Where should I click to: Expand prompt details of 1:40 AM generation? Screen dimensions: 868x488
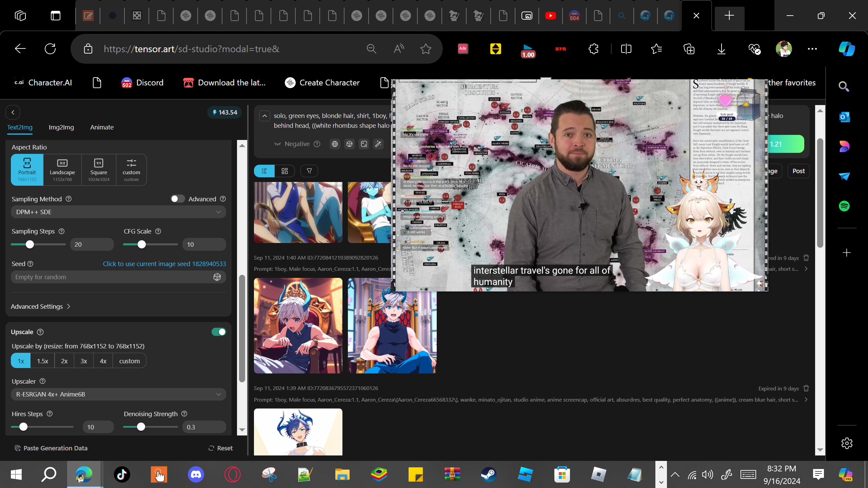coord(806,269)
